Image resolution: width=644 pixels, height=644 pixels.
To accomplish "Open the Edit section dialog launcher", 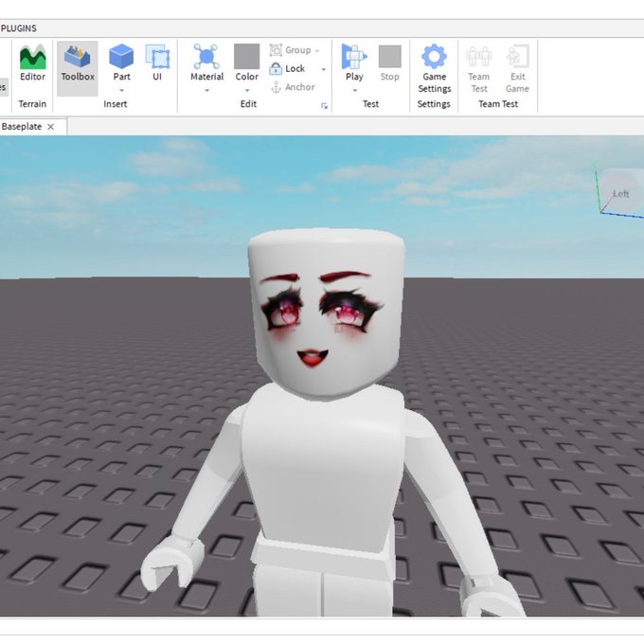I will point(324,106).
